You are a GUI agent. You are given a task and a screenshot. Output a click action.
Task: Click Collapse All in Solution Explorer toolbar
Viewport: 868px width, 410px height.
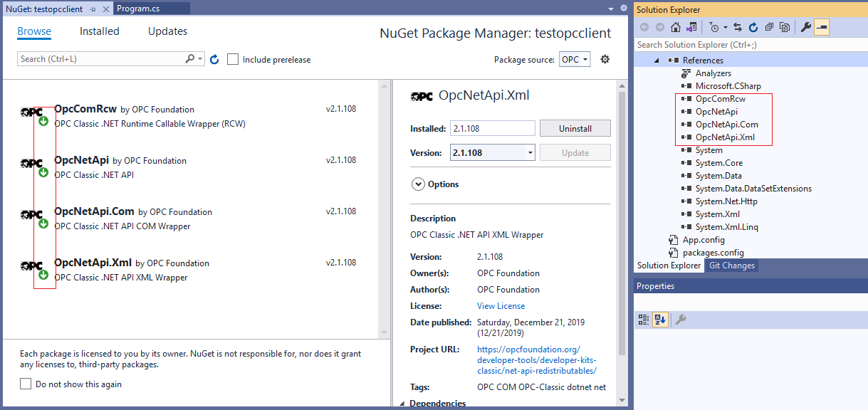coord(769,26)
